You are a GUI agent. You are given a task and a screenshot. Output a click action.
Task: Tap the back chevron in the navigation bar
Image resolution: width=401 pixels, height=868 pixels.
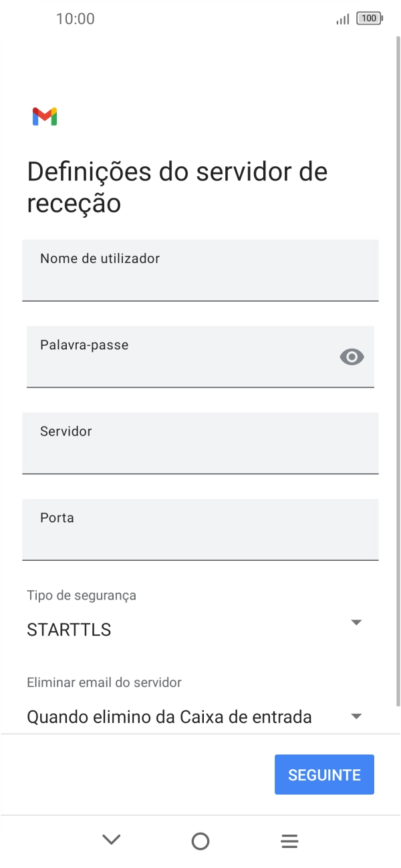(x=111, y=841)
